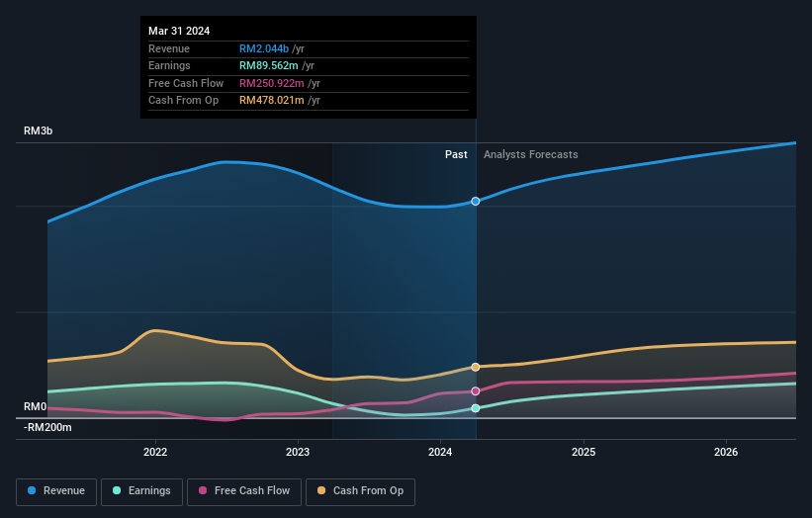
Task: Toggle the Free Cash Flow legend button
Action: click(x=244, y=491)
